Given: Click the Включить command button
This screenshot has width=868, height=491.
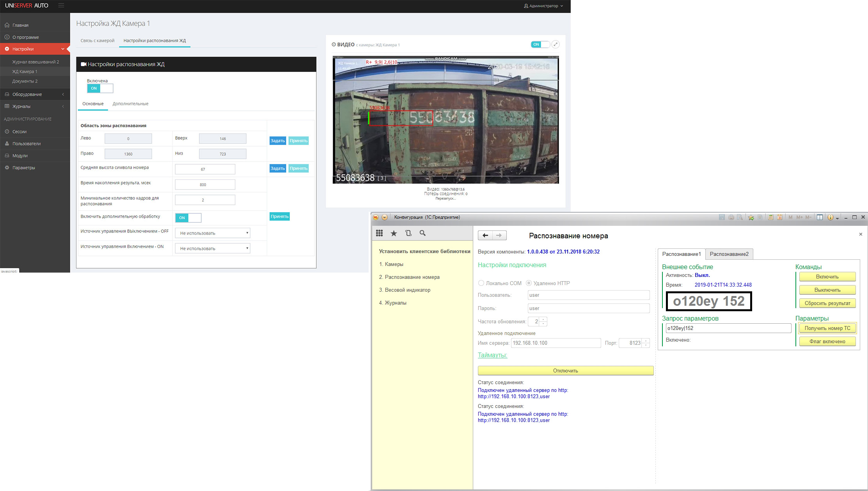Looking at the screenshot, I should pyautogui.click(x=827, y=277).
